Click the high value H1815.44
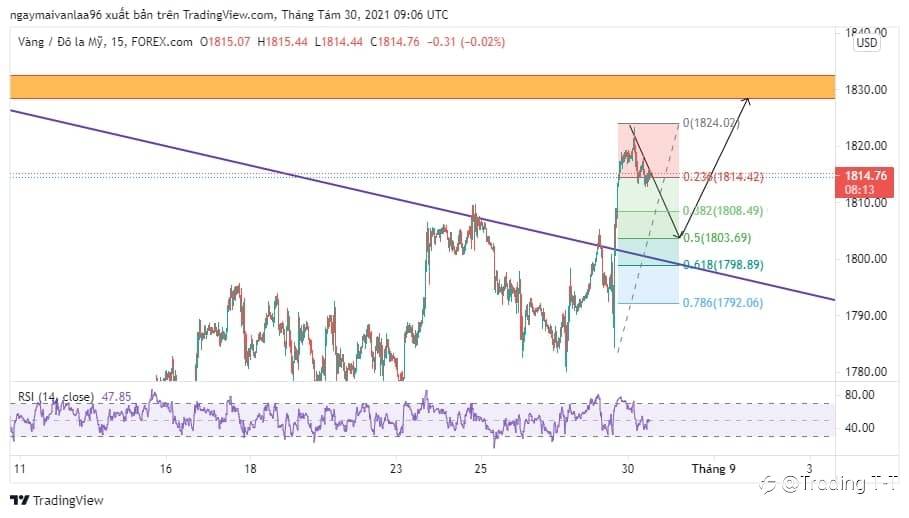This screenshot has height=518, width=909. pyautogui.click(x=282, y=42)
